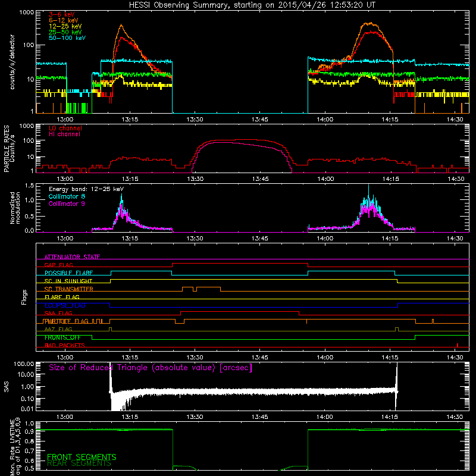Click the SAS y-axis label
476x476 pixels.
click(7, 387)
